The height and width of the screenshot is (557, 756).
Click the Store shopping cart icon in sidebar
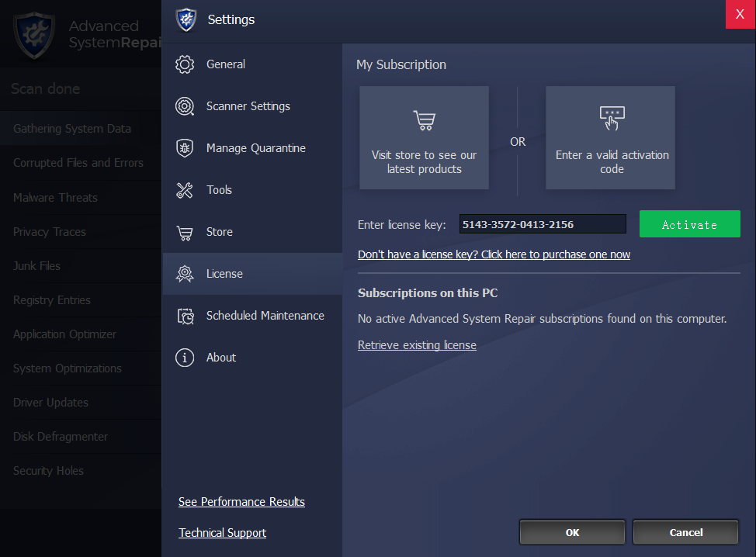coord(185,232)
